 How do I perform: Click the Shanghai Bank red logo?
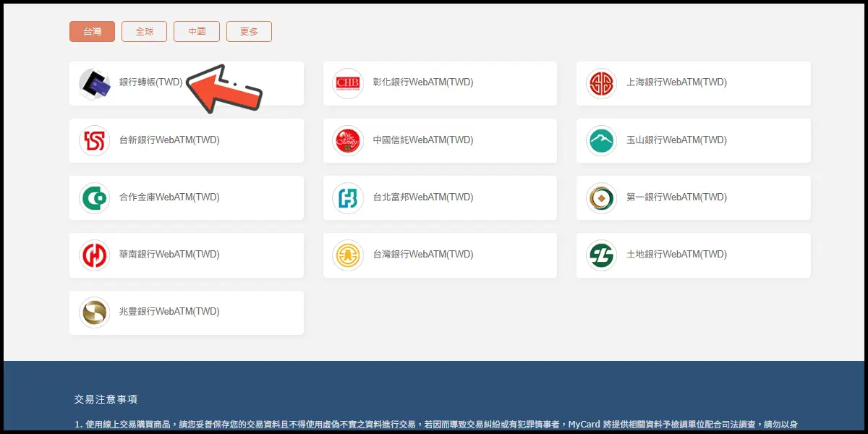(601, 83)
